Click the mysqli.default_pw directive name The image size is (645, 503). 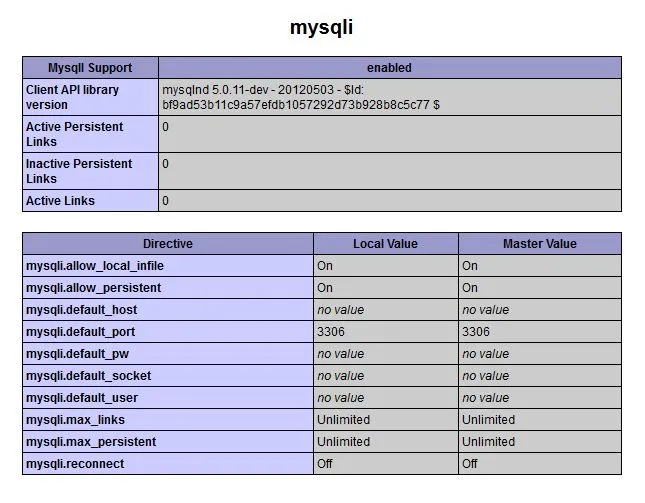click(x=79, y=354)
